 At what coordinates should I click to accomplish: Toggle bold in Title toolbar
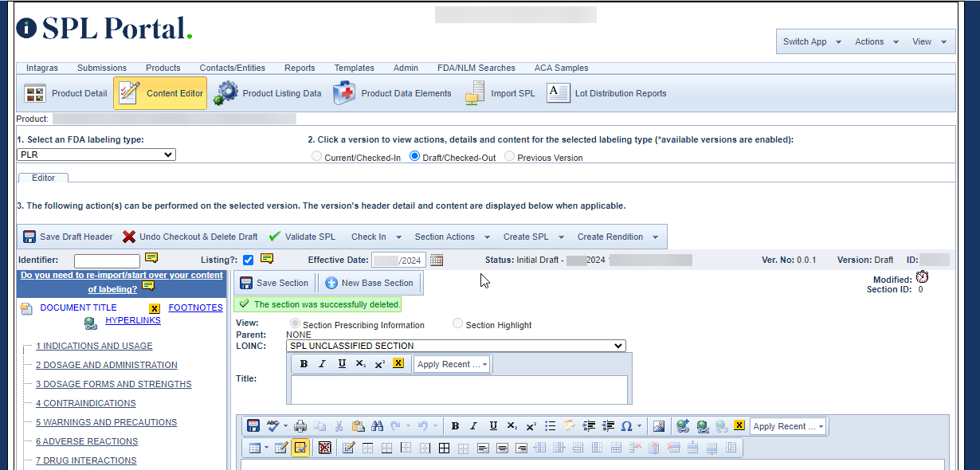[304, 364]
